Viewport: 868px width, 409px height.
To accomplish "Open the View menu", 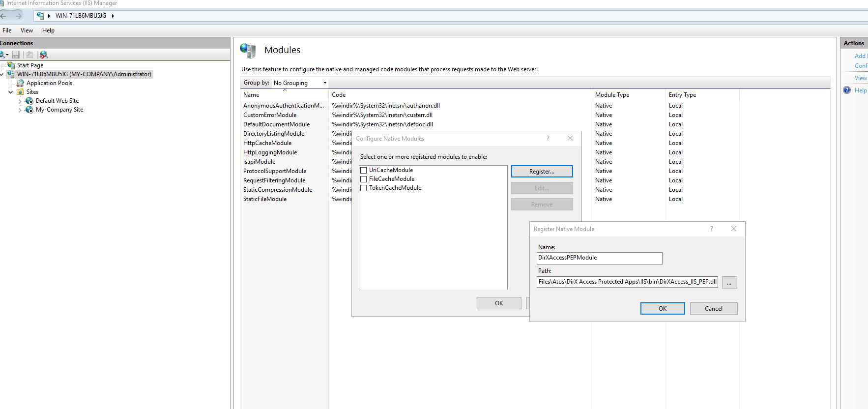I will [27, 30].
